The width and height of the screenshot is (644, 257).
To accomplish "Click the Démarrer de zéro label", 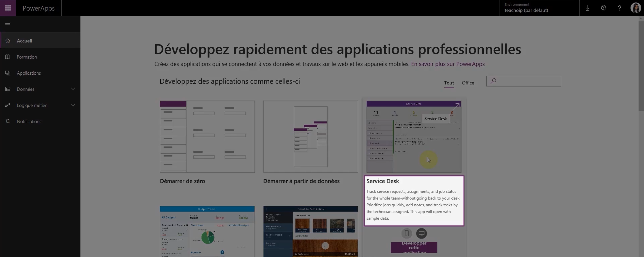I will (183, 181).
